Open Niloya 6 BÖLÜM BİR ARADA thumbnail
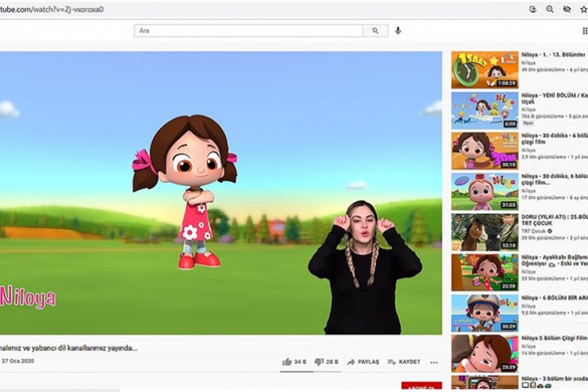This screenshot has width=588, height=392. [484, 312]
